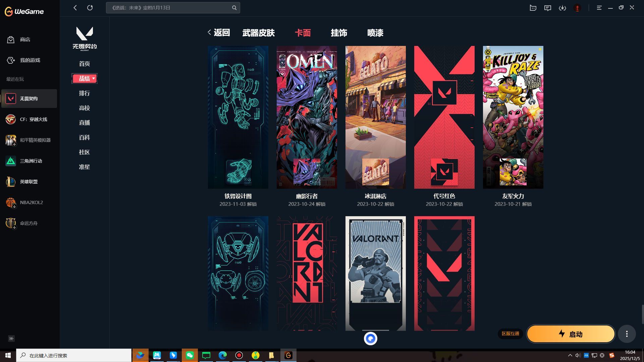Screen dimensions: 644x362
Task: Open the search magnifier in address bar
Action: pos(234,7)
